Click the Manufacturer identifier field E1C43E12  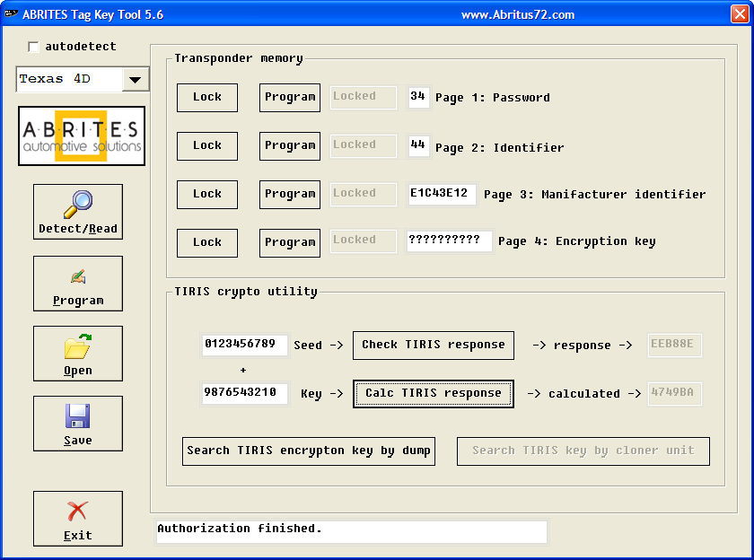(x=443, y=194)
